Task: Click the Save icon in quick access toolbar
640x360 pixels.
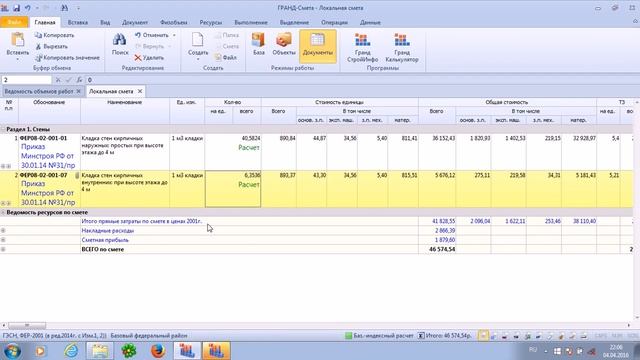Action: pyautogui.click(x=16, y=8)
